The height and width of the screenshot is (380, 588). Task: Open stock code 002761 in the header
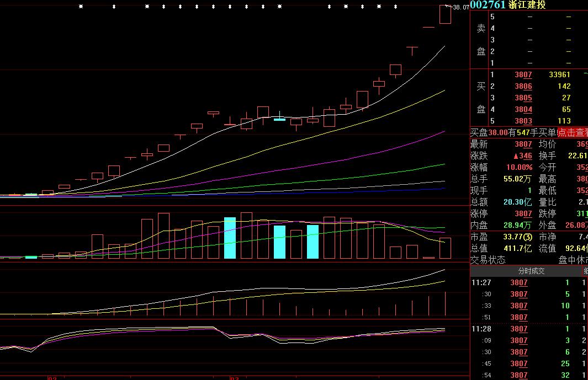tap(488, 5)
